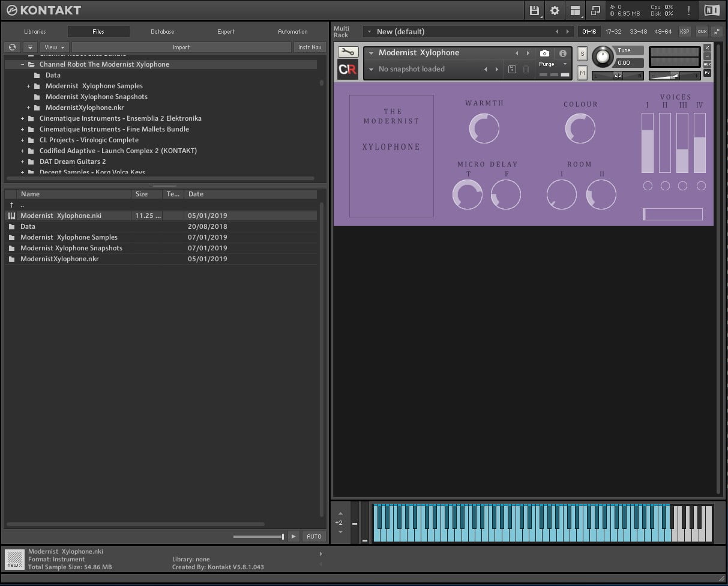Screen dimensions: 728x586
Task: Click the snapshot camera icon
Action: click(544, 53)
